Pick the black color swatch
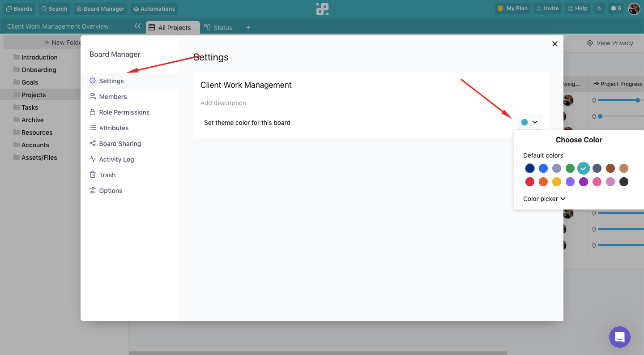 pyautogui.click(x=624, y=182)
